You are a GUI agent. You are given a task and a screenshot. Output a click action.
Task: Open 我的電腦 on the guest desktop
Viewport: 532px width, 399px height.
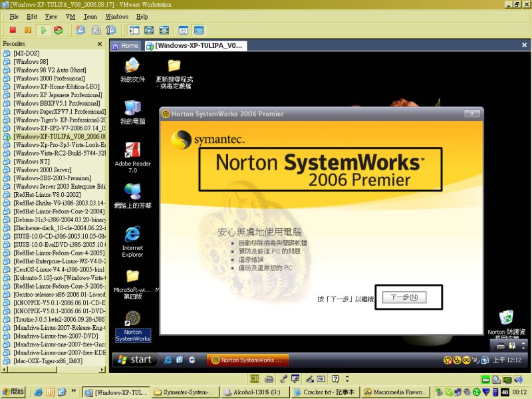click(x=132, y=112)
